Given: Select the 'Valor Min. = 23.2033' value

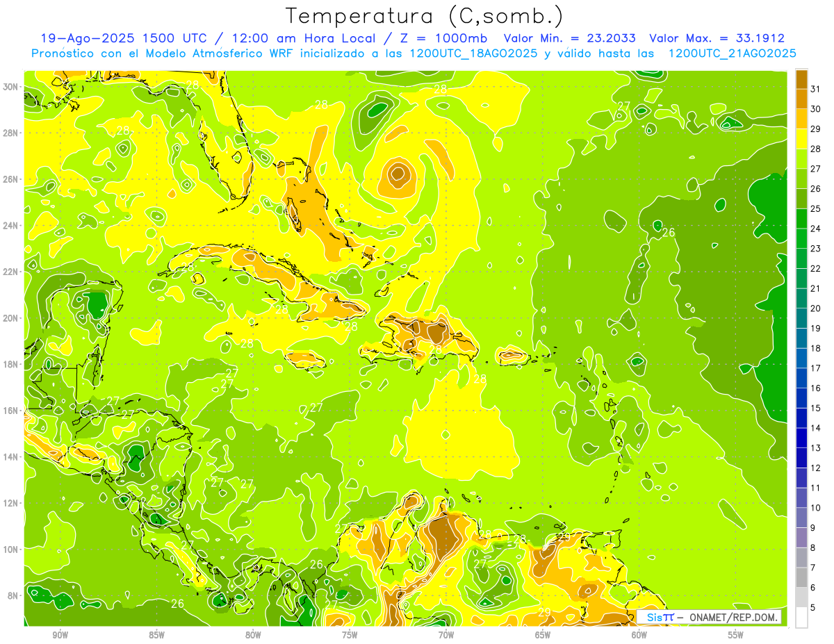Looking at the screenshot, I should tap(569, 38).
